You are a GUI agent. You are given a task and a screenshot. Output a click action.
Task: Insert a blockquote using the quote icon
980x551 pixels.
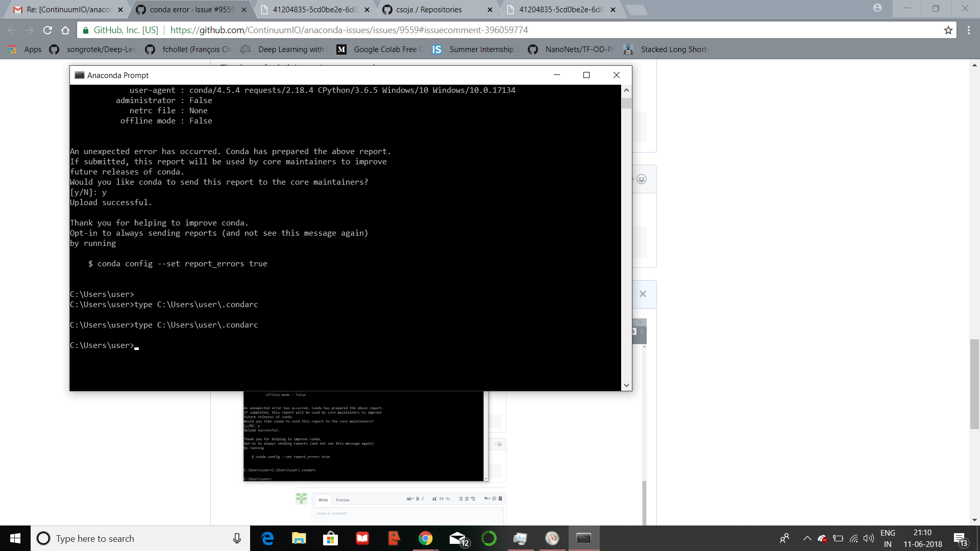tap(435, 498)
